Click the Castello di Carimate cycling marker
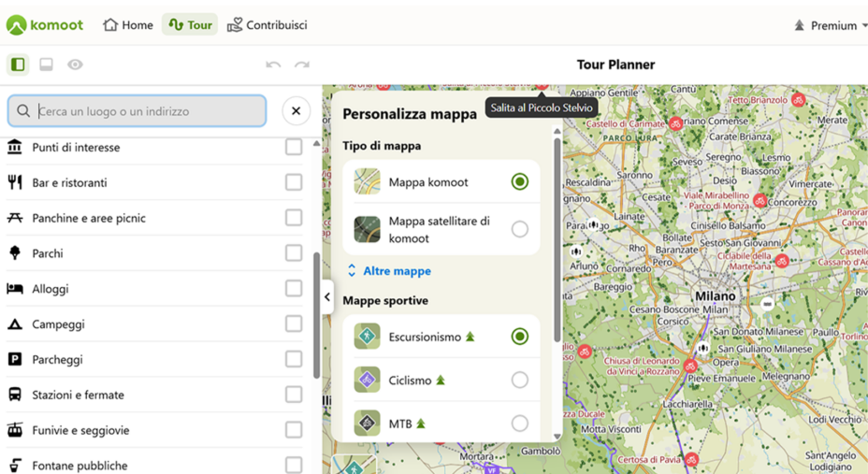The width and height of the screenshot is (868, 474). 675,124
